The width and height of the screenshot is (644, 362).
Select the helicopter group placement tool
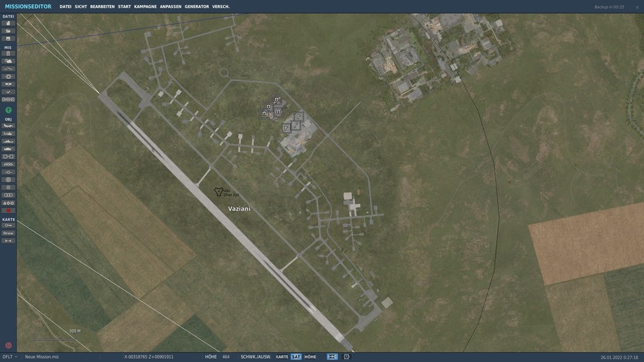click(x=8, y=133)
